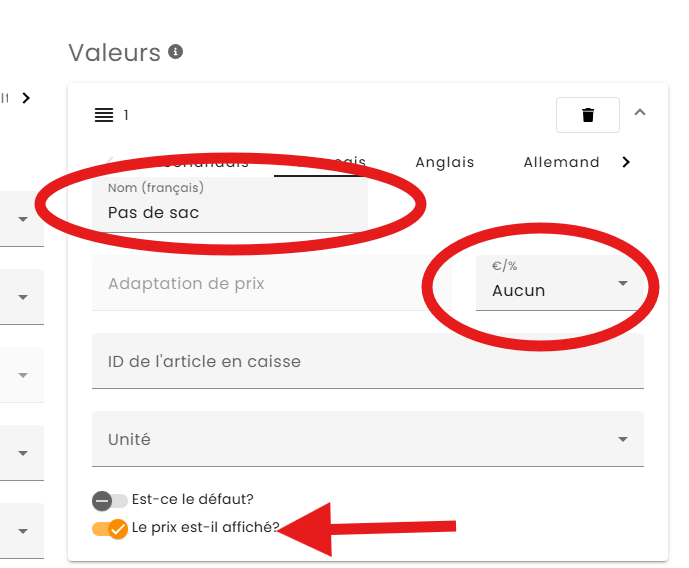
Task: Delete value 1 with the trash icon
Action: pos(588,115)
